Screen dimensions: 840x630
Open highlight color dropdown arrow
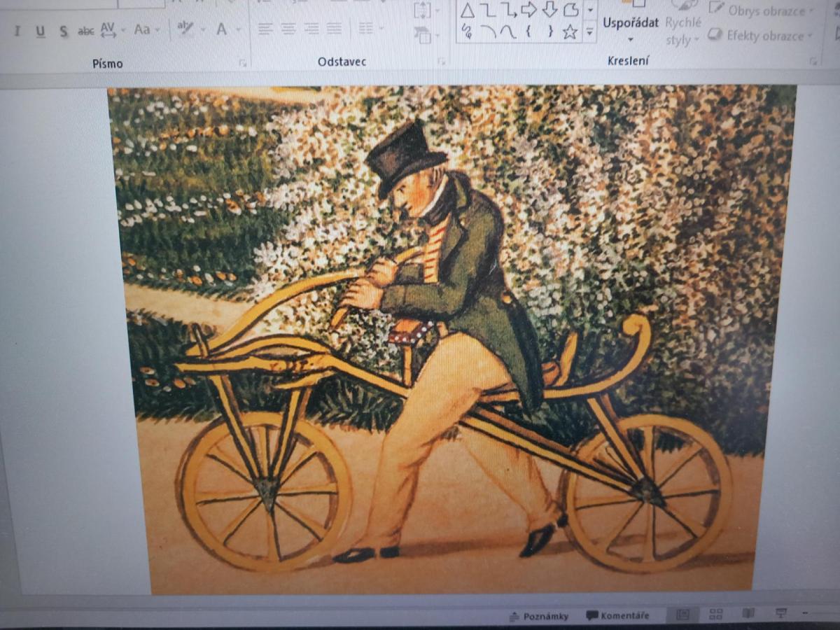click(x=202, y=30)
